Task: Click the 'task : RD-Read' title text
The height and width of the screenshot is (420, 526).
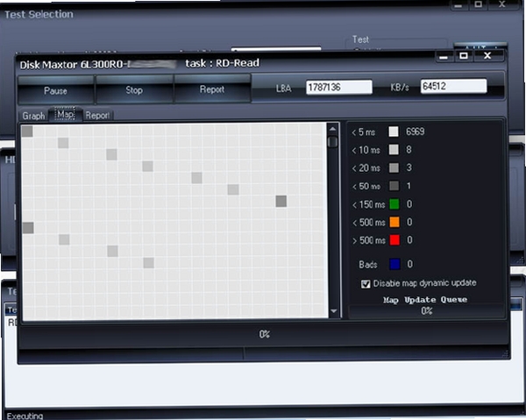Action: pos(223,63)
